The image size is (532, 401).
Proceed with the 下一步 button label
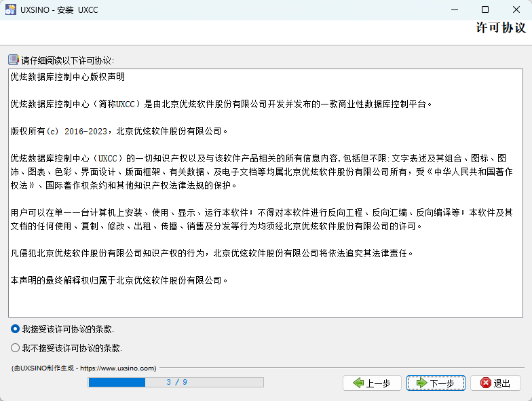click(x=442, y=383)
